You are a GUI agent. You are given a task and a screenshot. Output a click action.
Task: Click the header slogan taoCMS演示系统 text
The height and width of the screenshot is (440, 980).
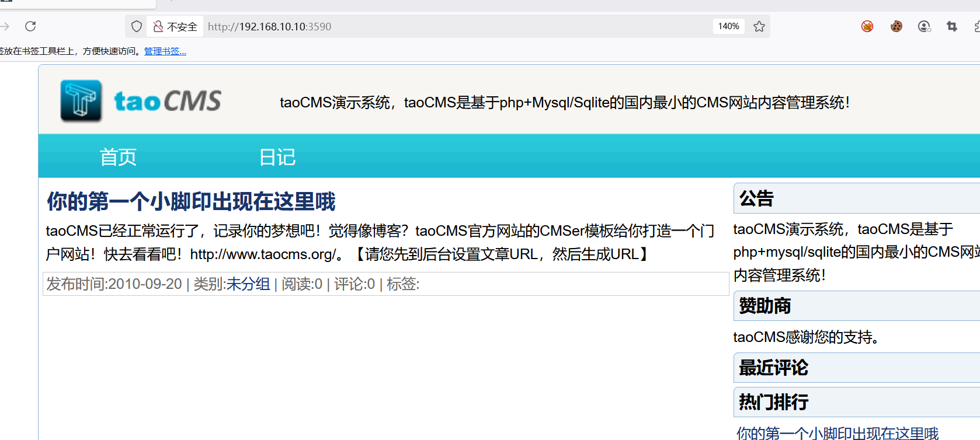(565, 103)
